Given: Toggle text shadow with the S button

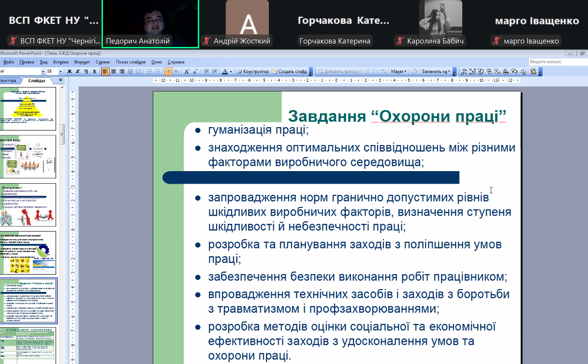Looking at the screenshot, I should coord(94,72).
